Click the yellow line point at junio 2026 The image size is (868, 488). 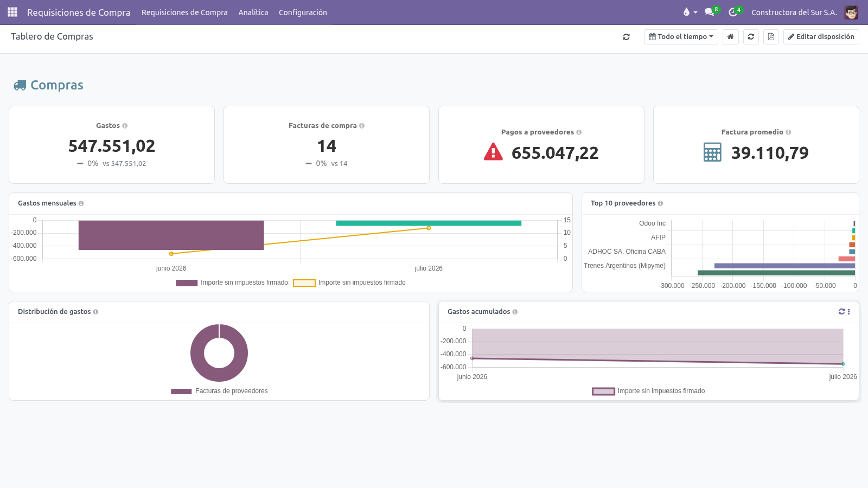pos(171,254)
